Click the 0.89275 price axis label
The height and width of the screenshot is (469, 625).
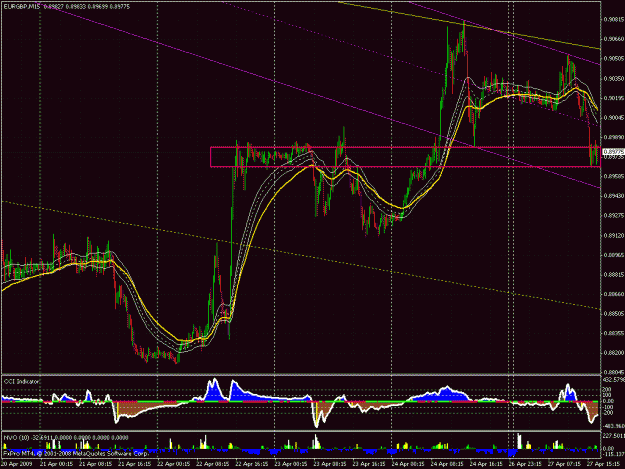tap(614, 216)
